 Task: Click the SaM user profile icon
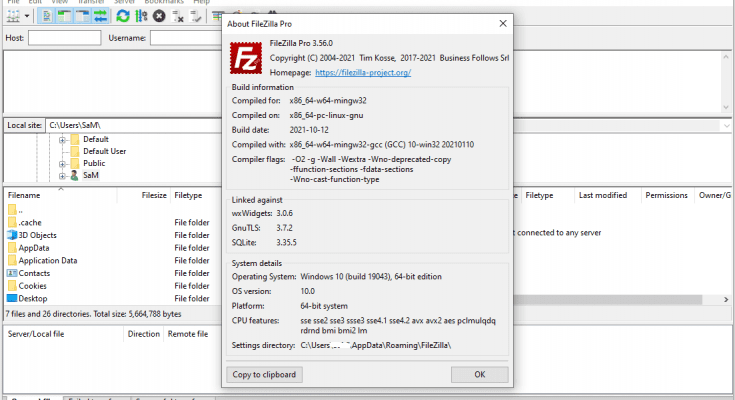(74, 175)
